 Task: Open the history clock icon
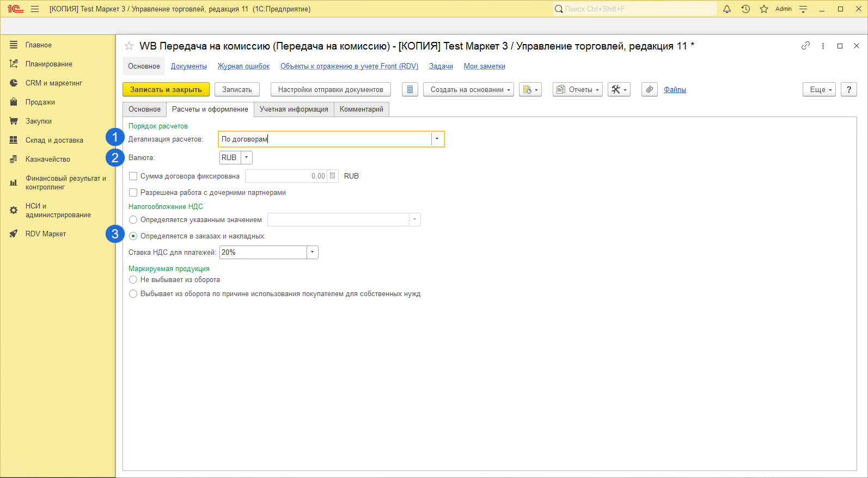[745, 9]
